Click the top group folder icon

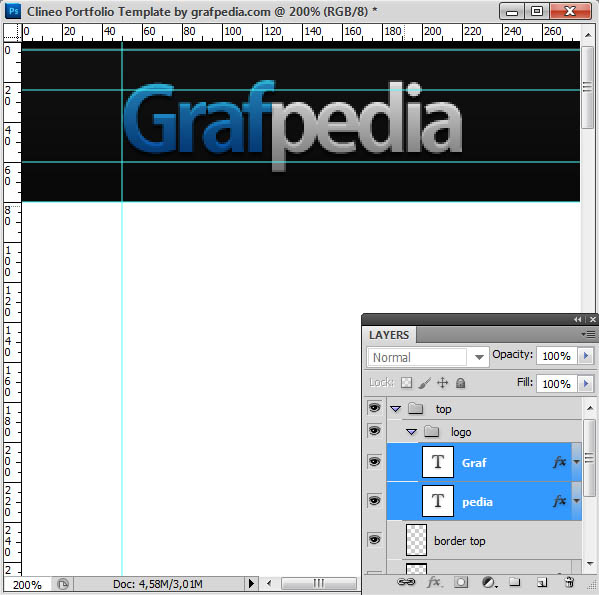coord(416,408)
